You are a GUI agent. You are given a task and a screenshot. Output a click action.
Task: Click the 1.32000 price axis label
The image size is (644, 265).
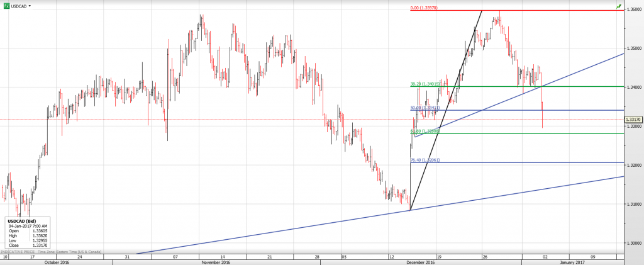click(634, 165)
